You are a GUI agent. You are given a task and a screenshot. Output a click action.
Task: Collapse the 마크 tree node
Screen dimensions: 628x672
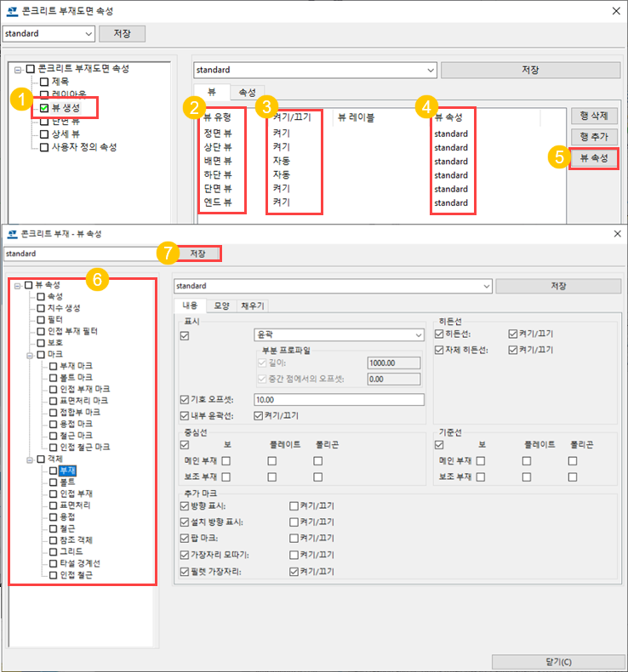click(x=30, y=356)
